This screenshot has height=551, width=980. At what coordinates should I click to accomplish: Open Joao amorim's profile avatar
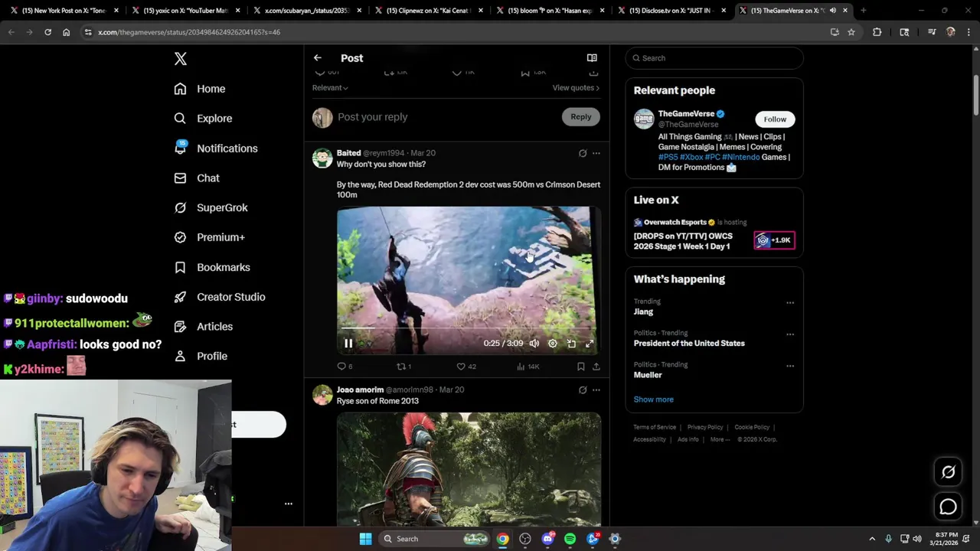[x=322, y=395]
